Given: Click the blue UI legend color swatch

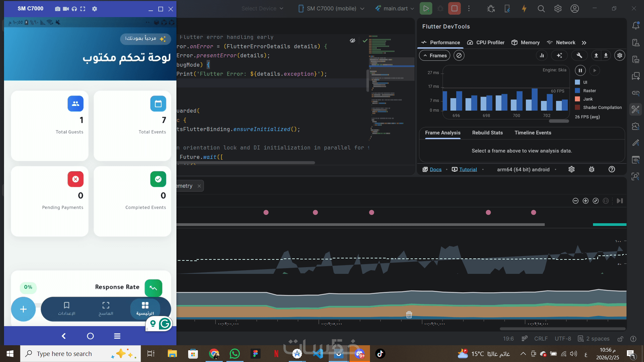Looking at the screenshot, I should pyautogui.click(x=577, y=82).
